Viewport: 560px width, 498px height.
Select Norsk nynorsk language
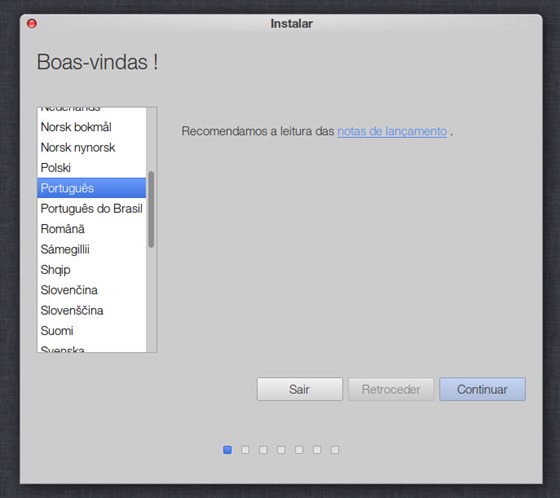(91, 147)
